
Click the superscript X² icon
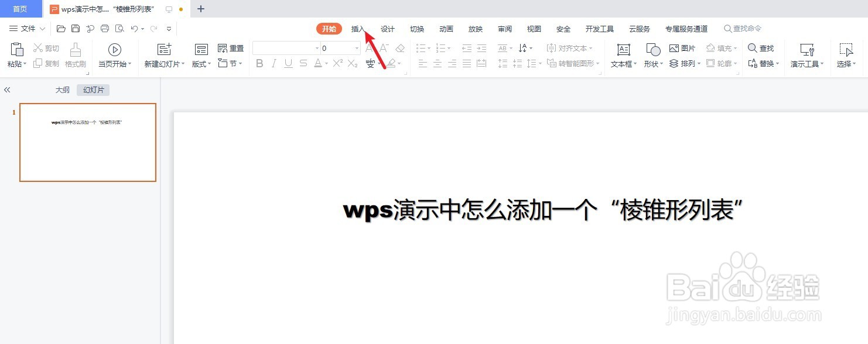[x=337, y=63]
